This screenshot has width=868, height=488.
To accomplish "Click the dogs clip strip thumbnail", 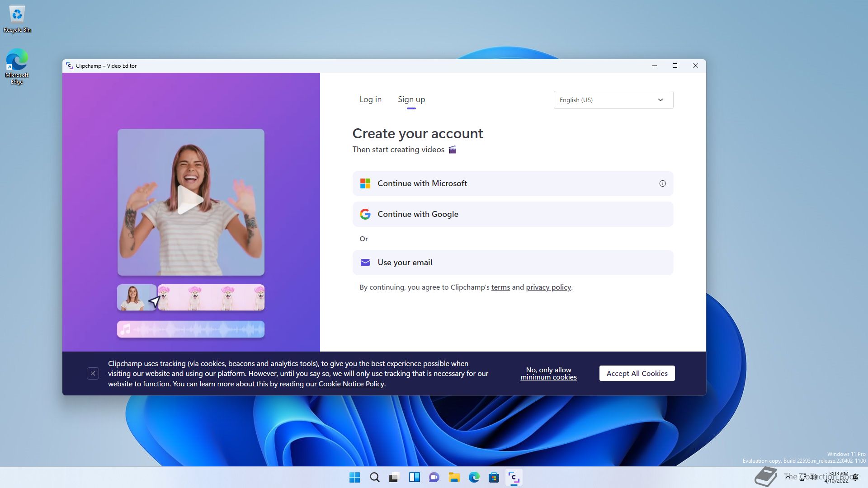I will (211, 297).
